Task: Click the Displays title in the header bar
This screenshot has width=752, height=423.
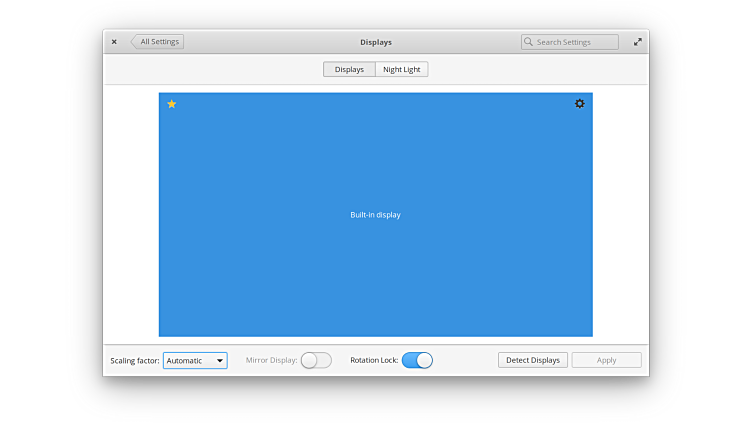Action: (x=376, y=42)
